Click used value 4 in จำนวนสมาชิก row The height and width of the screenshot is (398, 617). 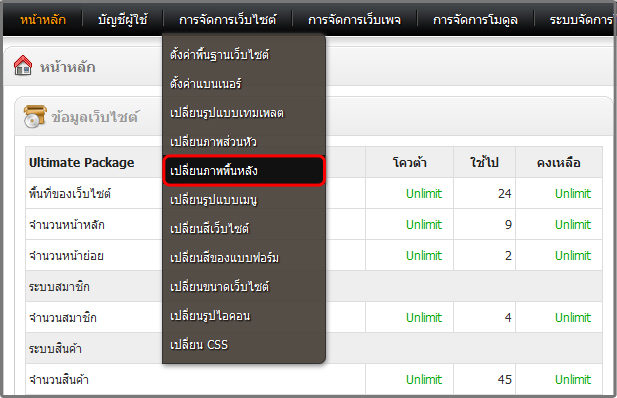click(x=508, y=318)
